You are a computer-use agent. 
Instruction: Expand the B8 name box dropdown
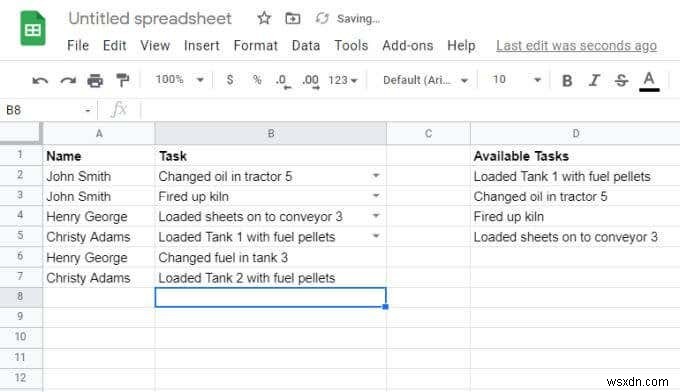tap(88, 110)
